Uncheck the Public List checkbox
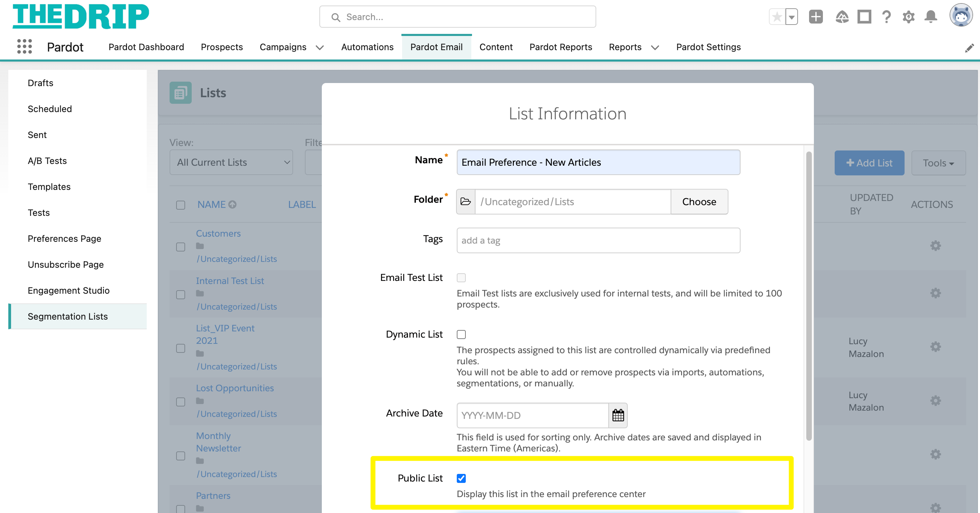The image size is (980, 513). [x=461, y=478]
